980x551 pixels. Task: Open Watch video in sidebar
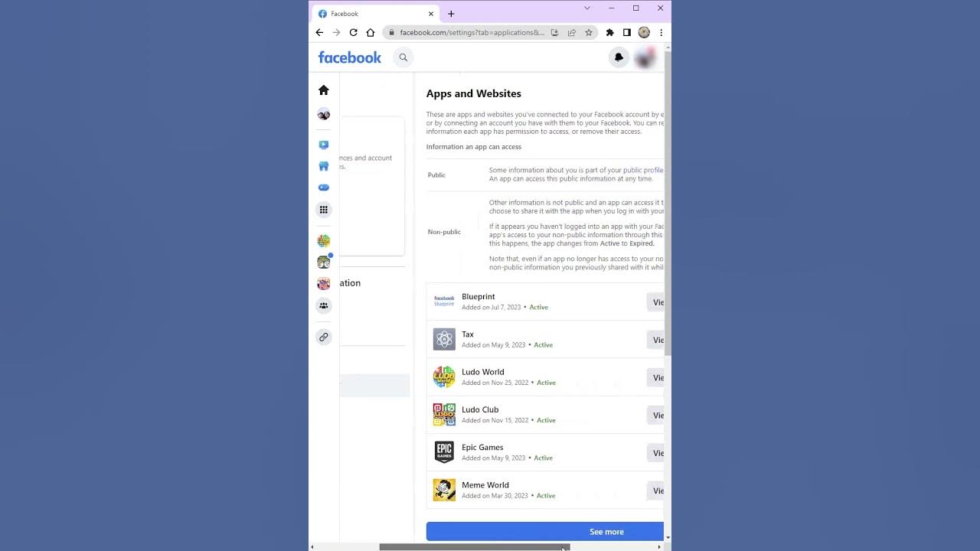tap(324, 145)
